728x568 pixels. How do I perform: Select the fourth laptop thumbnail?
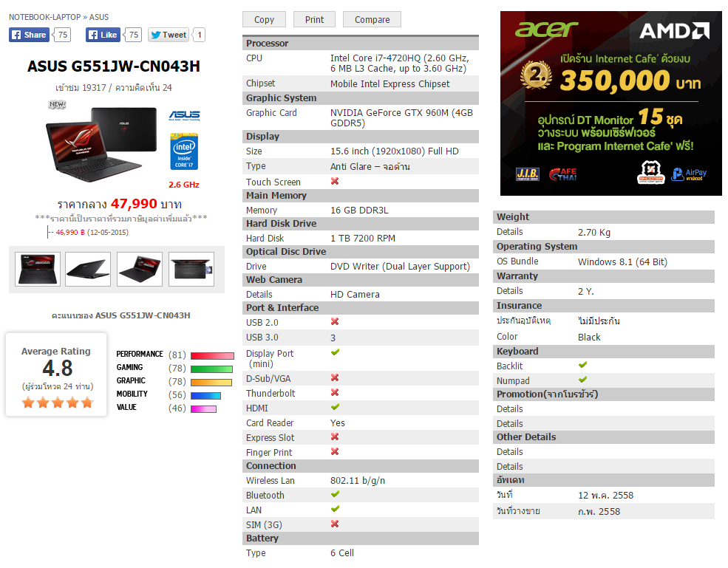(x=191, y=269)
